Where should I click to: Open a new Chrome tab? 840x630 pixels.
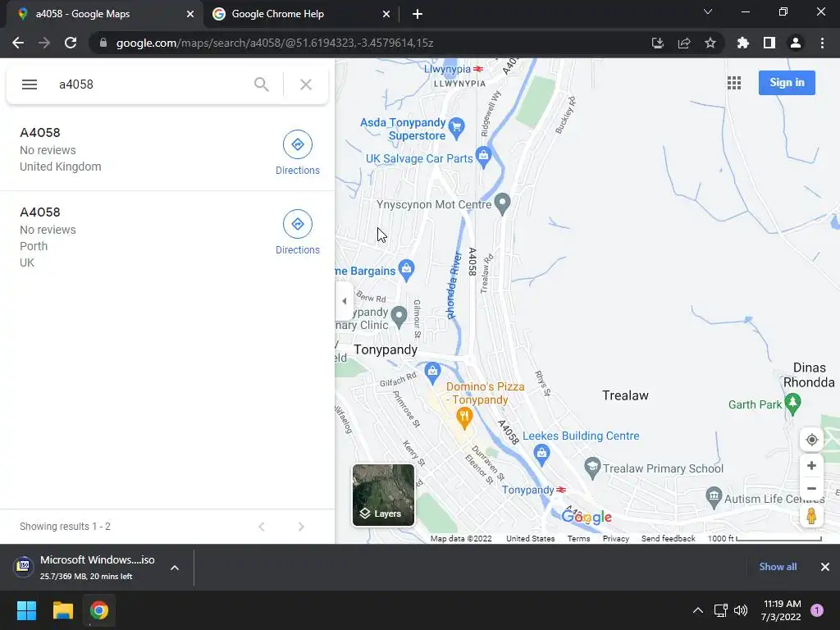click(x=418, y=14)
